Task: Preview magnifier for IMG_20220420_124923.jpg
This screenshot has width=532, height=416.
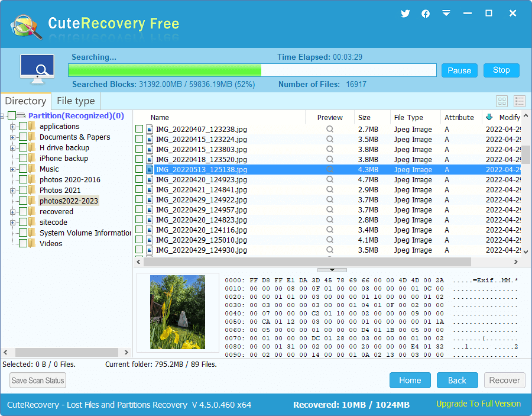Action: pyautogui.click(x=330, y=179)
